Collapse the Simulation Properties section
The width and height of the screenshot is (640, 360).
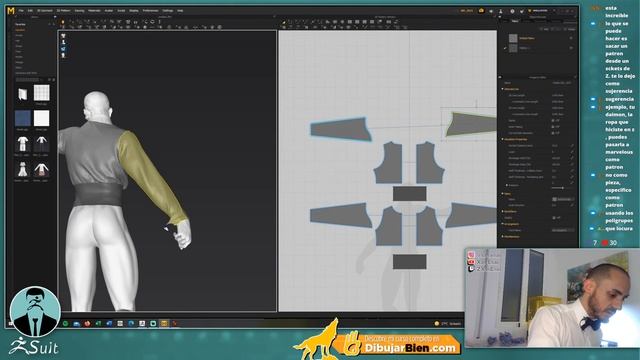click(x=502, y=139)
